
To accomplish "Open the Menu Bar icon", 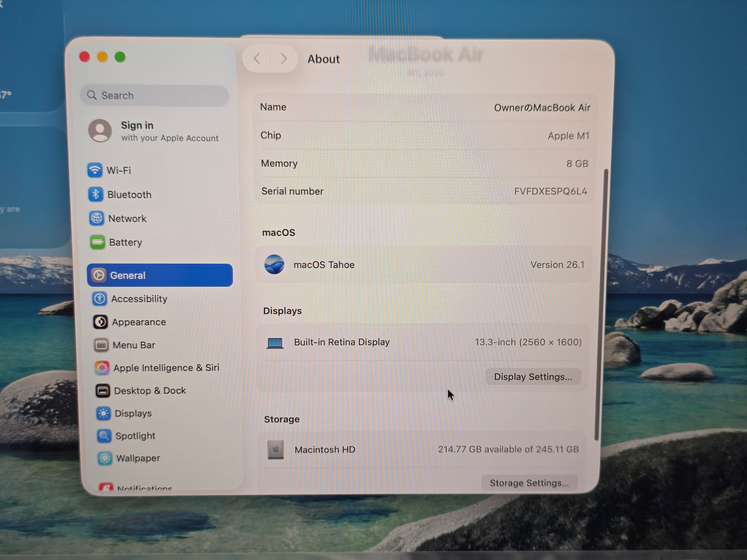I will coord(101,345).
